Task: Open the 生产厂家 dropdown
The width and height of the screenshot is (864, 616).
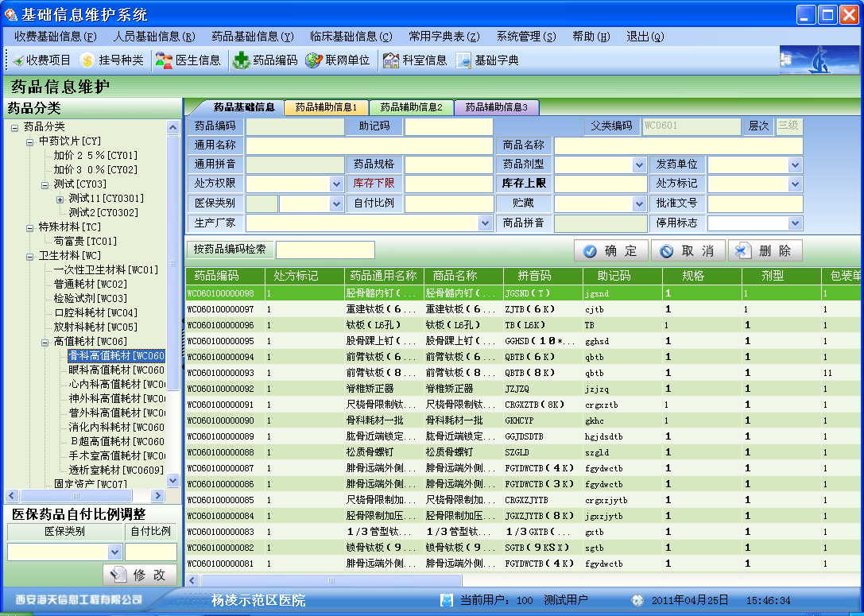Action: 485,223
